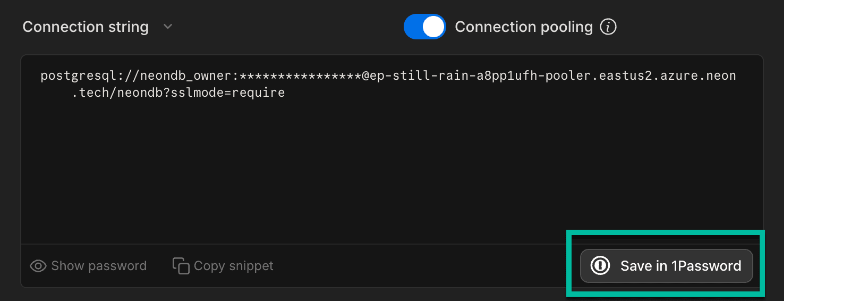868x301 pixels.
Task: Click the Connection pooling text label
Action: [523, 27]
